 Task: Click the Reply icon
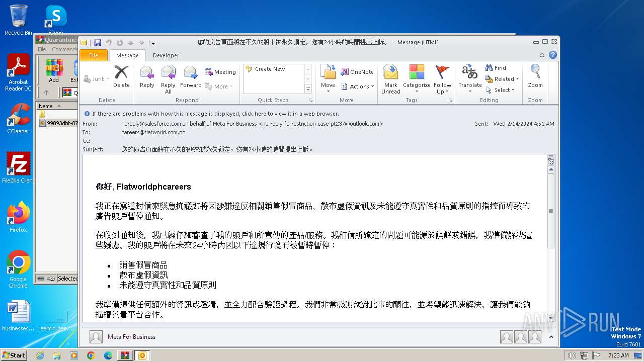pos(147,77)
